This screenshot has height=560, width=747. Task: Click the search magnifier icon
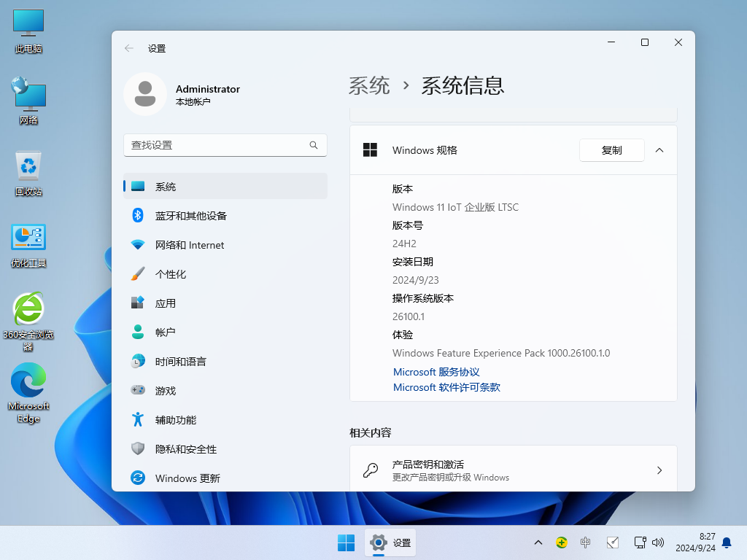click(x=314, y=145)
